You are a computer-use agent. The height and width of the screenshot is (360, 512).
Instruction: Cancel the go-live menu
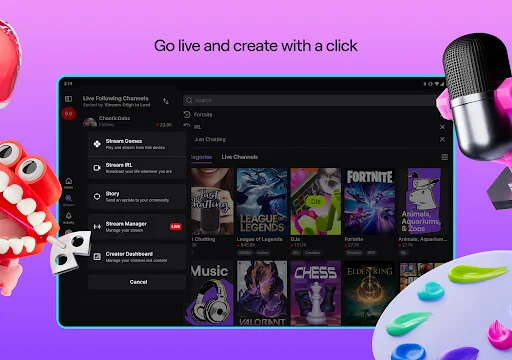click(x=137, y=282)
